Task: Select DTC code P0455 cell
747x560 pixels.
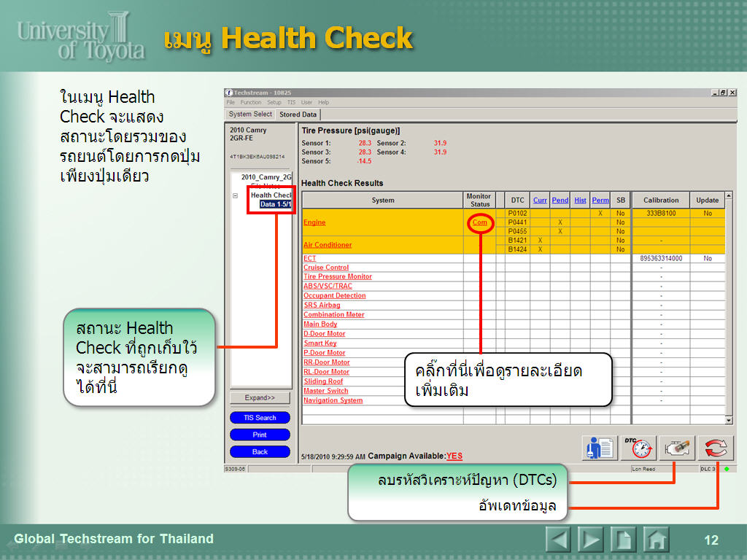Action: pyautogui.click(x=517, y=231)
